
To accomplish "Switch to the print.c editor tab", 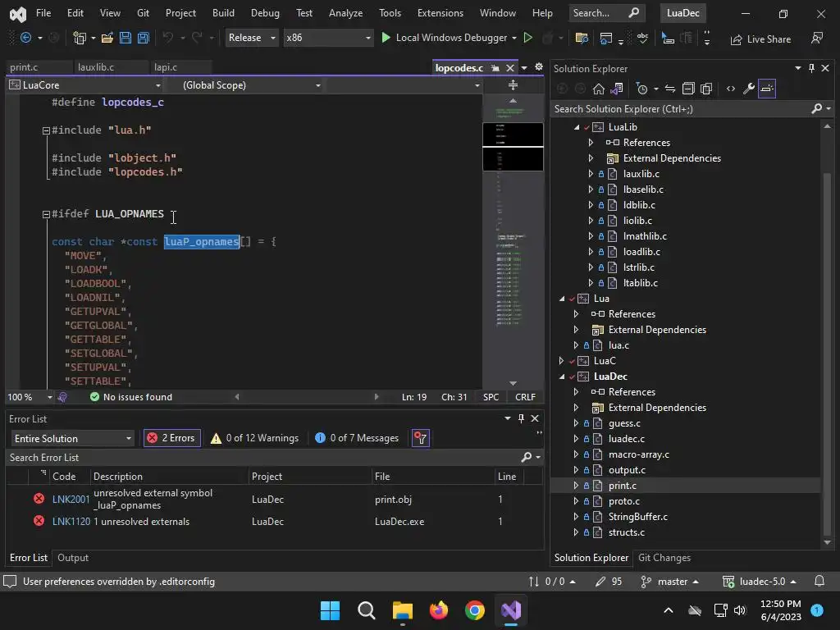I will coord(24,67).
